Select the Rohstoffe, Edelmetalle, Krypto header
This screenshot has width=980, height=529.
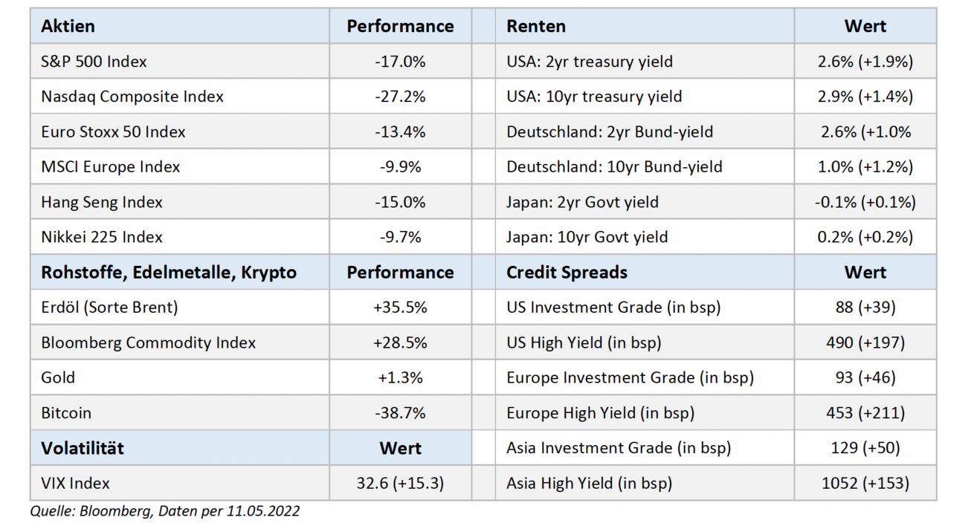[x=169, y=273]
